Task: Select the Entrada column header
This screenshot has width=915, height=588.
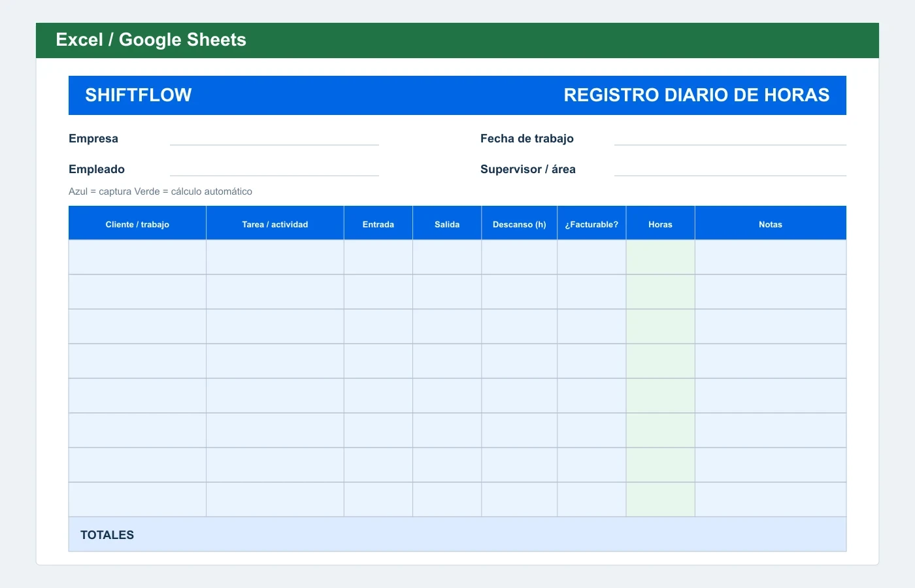Action: 378,224
